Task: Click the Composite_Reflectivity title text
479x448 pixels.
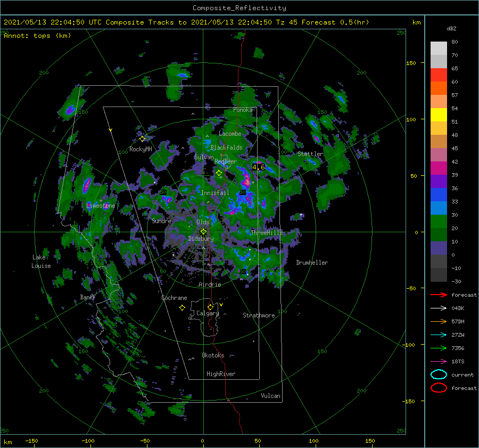Action: [x=240, y=8]
